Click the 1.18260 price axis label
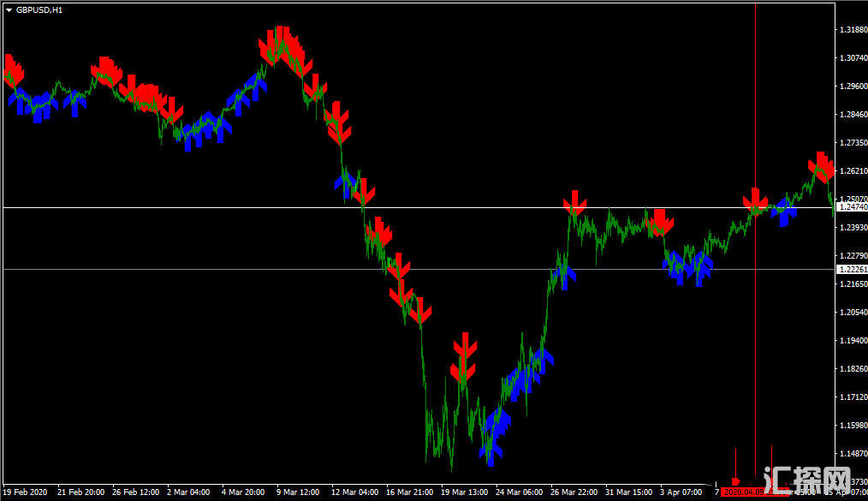 pyautogui.click(x=853, y=368)
